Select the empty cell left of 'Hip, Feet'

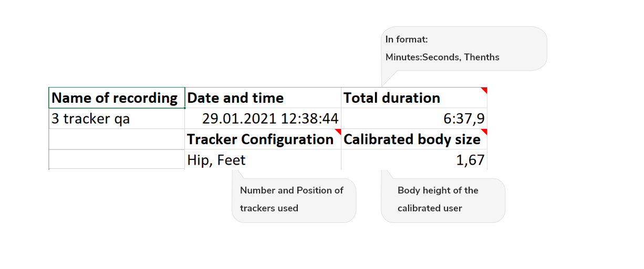(116, 159)
